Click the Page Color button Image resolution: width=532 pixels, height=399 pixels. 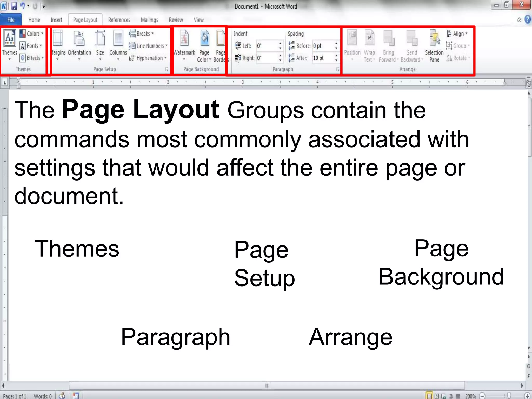pyautogui.click(x=204, y=46)
